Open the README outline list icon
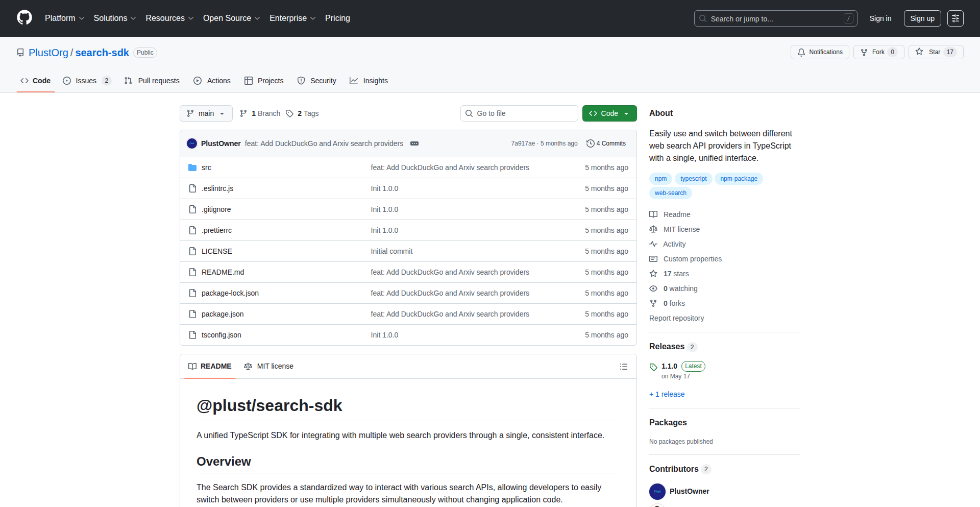 point(623,367)
